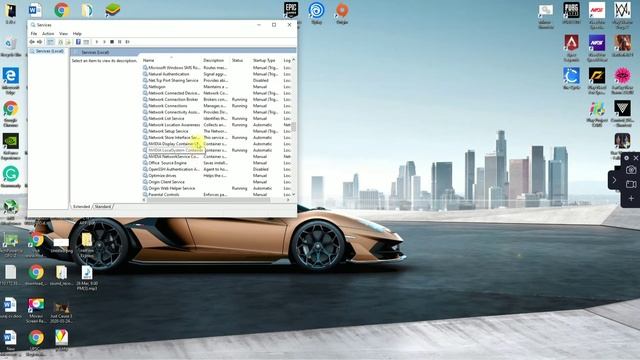Sort services by the Name column header
The height and width of the screenshot is (360, 640).
point(171,60)
